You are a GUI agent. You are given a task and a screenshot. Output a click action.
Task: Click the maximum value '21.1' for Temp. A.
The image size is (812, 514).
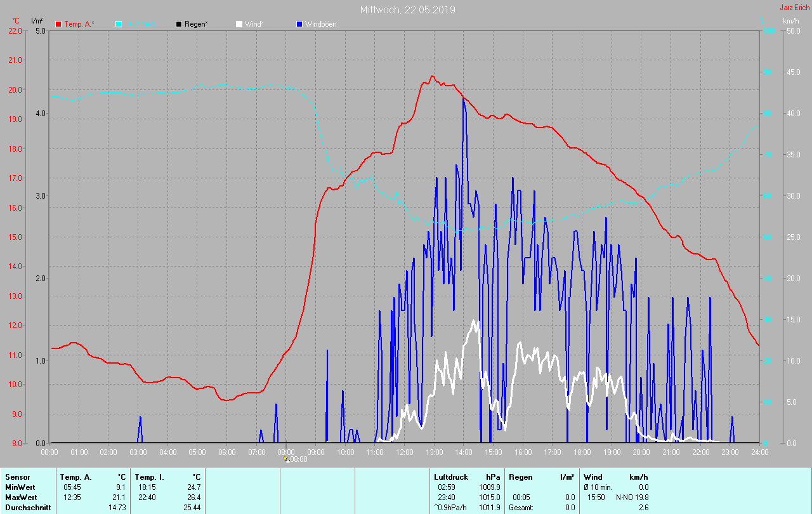point(119,498)
